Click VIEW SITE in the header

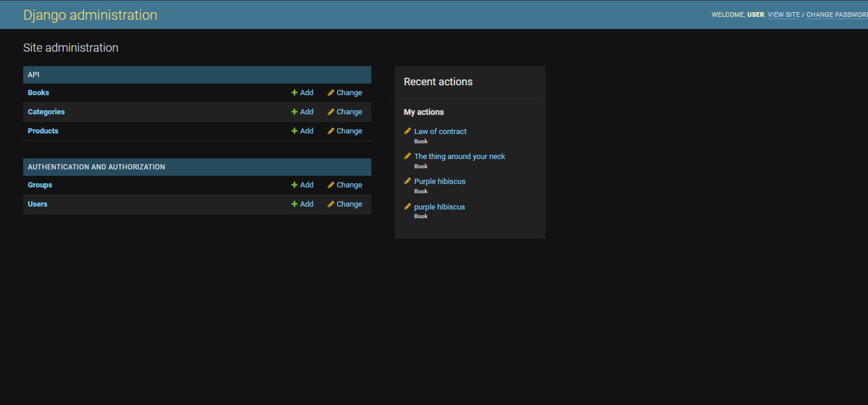click(784, 15)
